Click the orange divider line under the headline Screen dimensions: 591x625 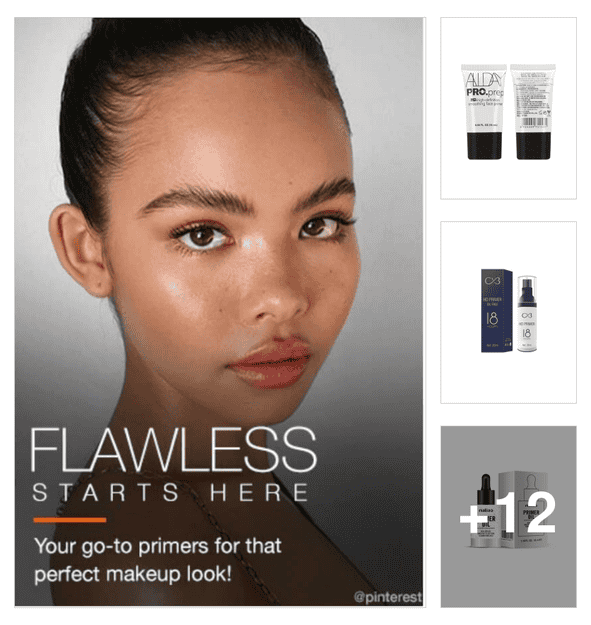(x=70, y=520)
